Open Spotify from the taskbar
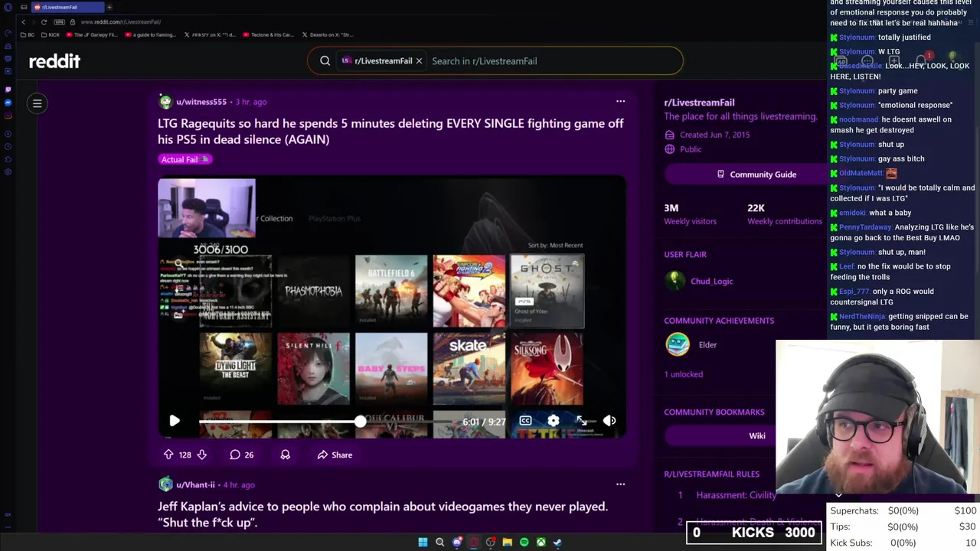The width and height of the screenshot is (980, 551). (524, 542)
